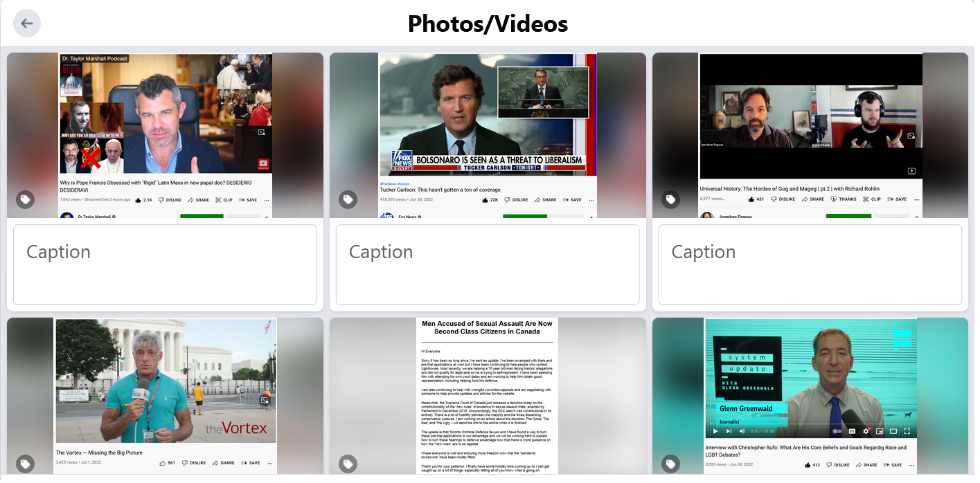
Task: Click the fullscreen icon in the Greenwald video
Action: pos(907,431)
